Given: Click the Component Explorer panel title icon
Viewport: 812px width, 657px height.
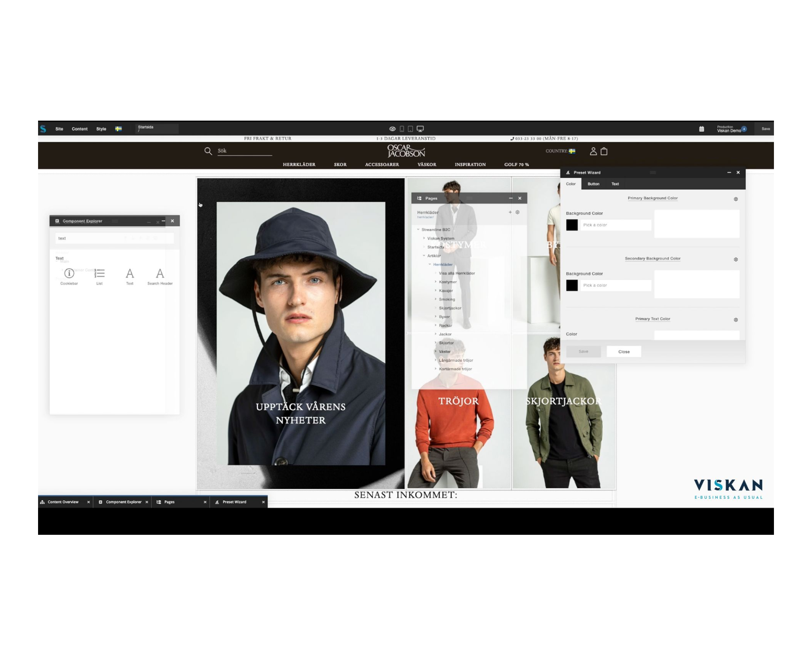Looking at the screenshot, I should pyautogui.click(x=57, y=221).
